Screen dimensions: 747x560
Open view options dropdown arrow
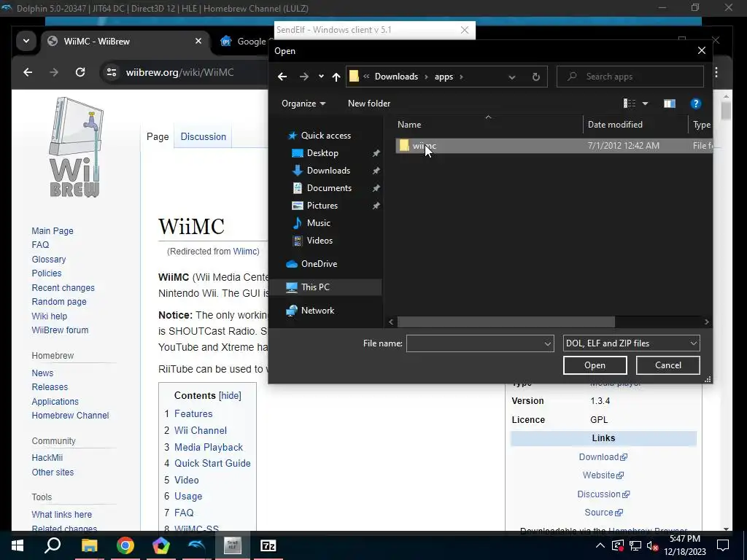click(x=645, y=104)
